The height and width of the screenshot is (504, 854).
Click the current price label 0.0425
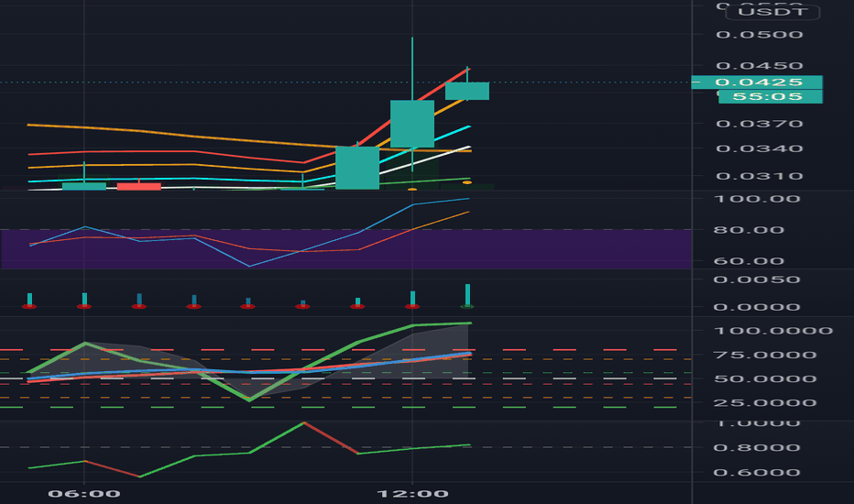point(757,82)
